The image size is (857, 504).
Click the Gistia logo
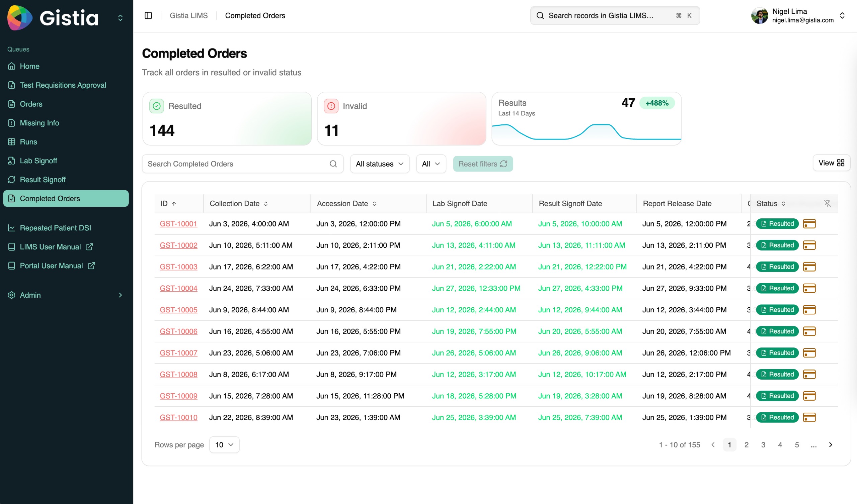(x=53, y=18)
